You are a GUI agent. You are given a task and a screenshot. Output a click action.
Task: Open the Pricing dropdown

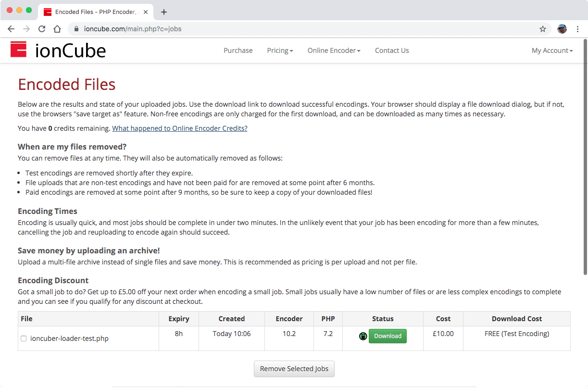coord(279,50)
